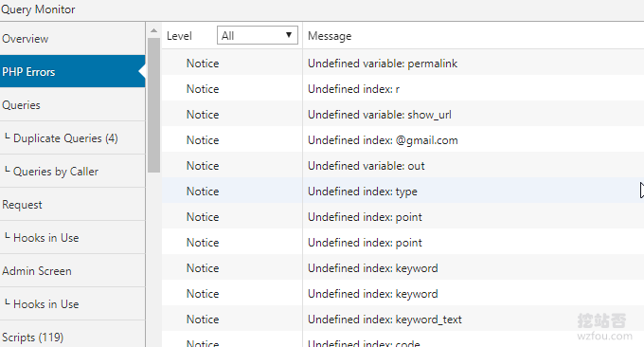Select the 'Undefined index: type' row
644x347 pixels.
click(x=402, y=192)
